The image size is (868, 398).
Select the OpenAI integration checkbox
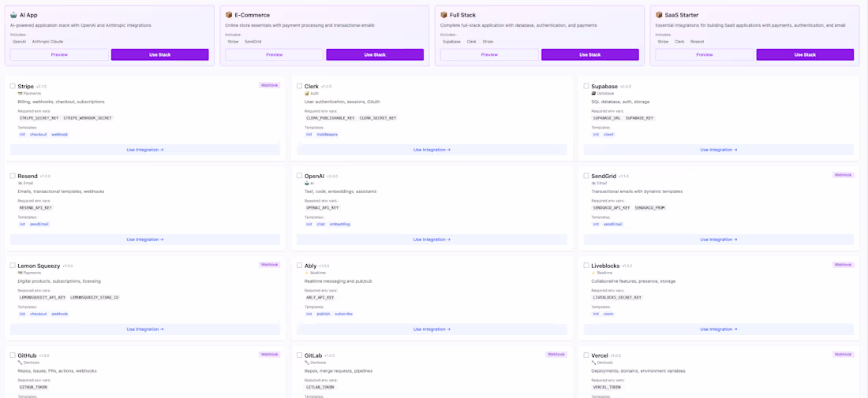click(x=299, y=176)
